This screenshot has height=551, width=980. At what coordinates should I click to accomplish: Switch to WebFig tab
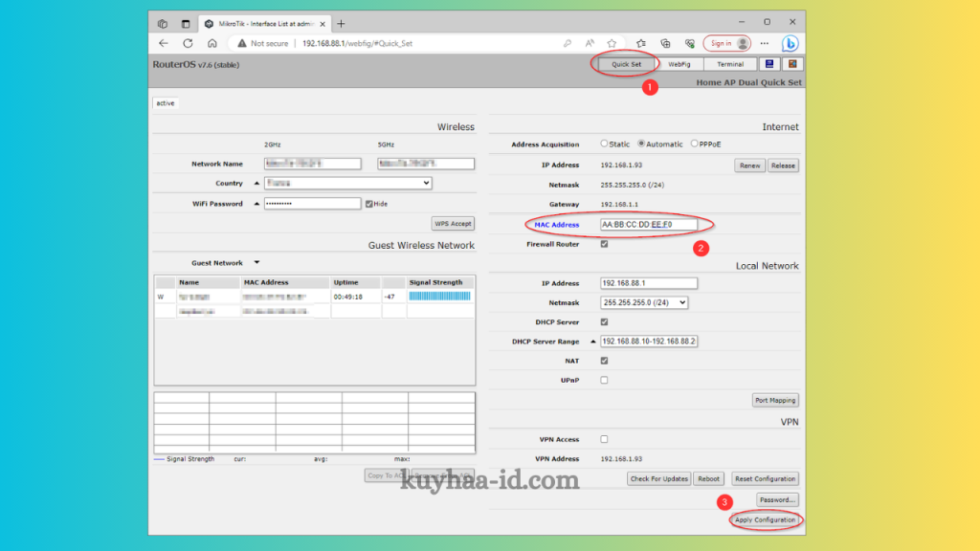[x=679, y=64]
